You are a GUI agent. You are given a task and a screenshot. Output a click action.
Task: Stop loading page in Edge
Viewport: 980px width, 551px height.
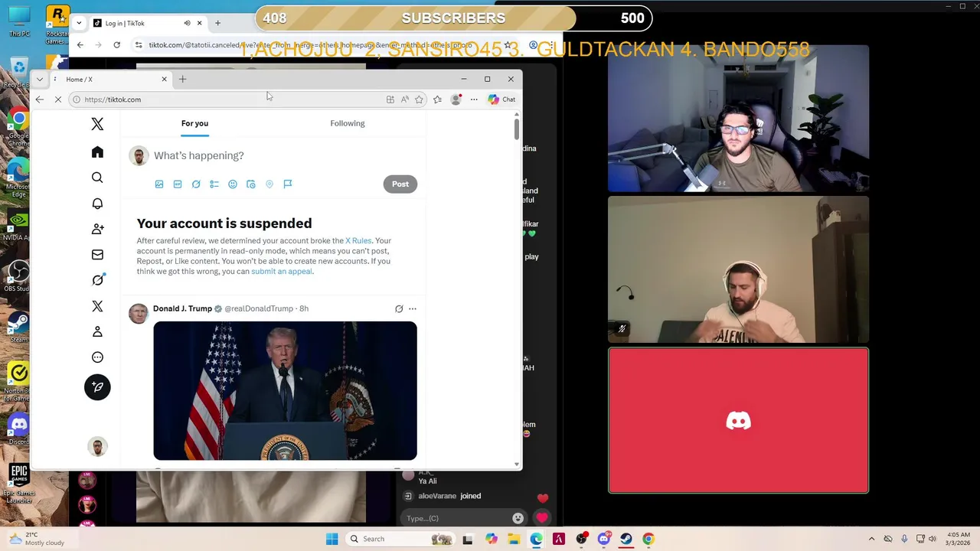pos(58,99)
